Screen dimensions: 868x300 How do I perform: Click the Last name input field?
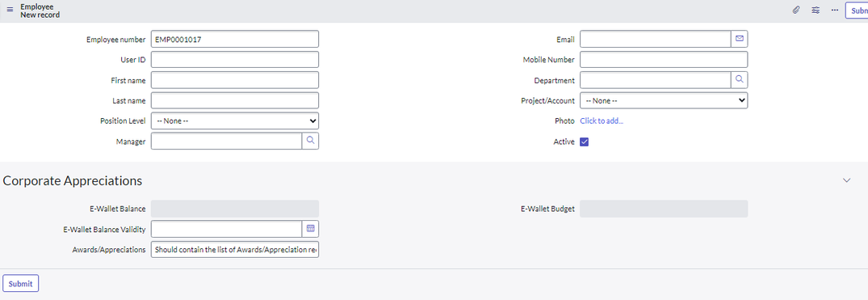(x=235, y=100)
